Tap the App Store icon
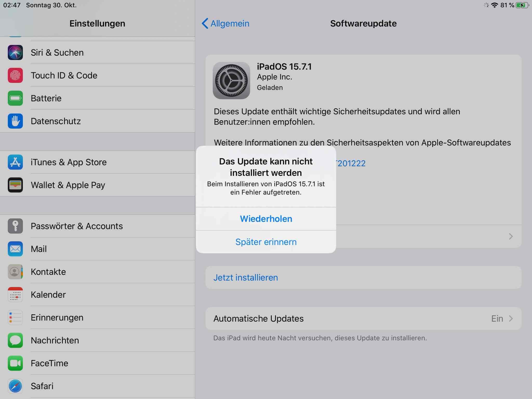This screenshot has height=399, width=532. point(15,162)
